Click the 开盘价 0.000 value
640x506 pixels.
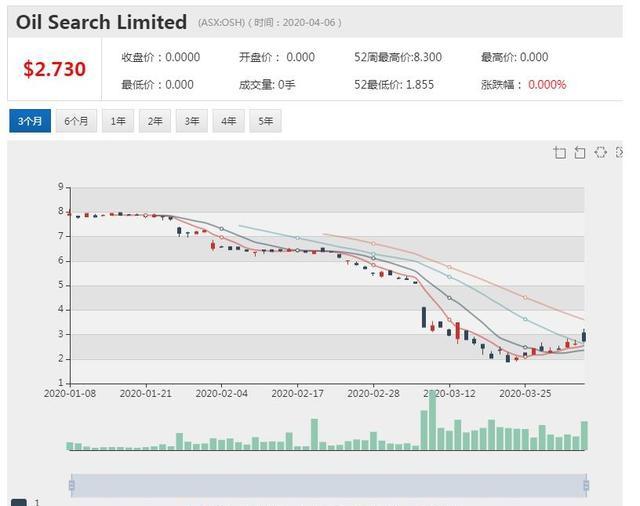277,57
